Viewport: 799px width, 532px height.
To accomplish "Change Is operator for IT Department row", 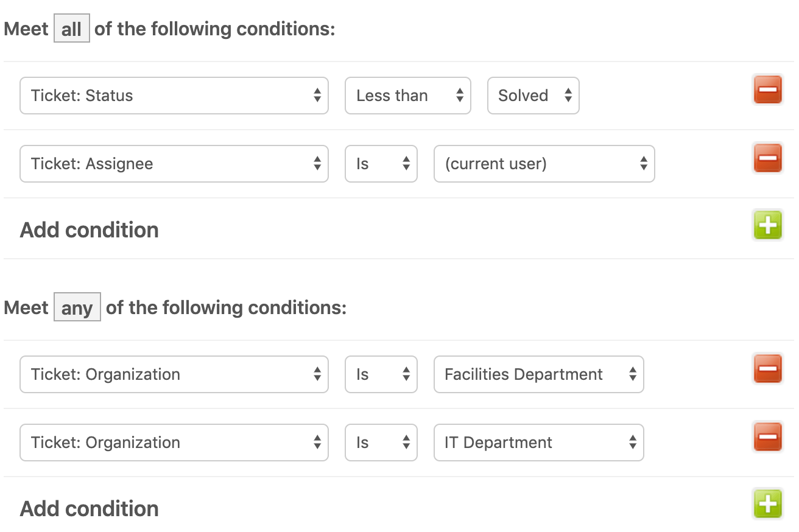I will tap(381, 443).
